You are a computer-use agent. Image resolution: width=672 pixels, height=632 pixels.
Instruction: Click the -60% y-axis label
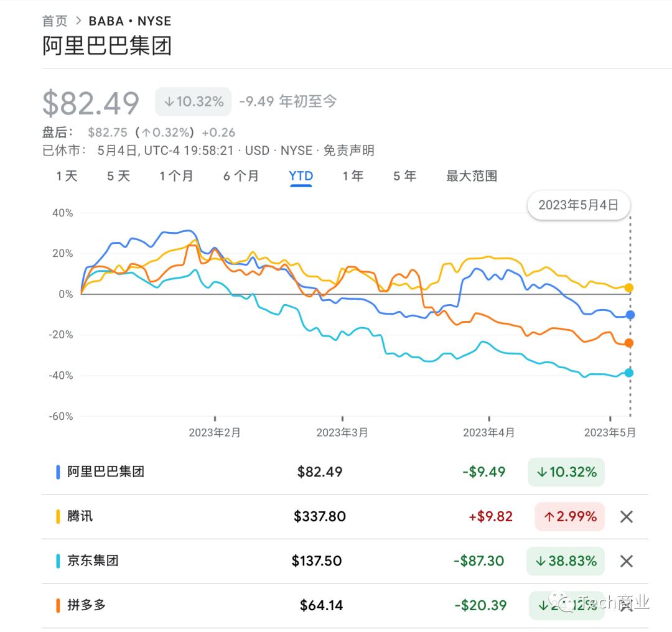click(61, 416)
